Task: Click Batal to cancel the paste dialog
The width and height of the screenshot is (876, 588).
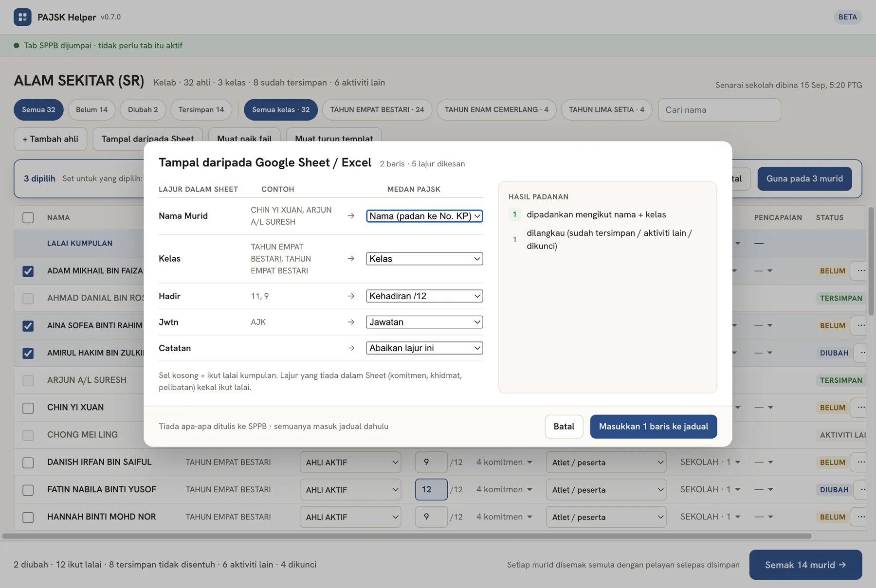Action: (564, 427)
